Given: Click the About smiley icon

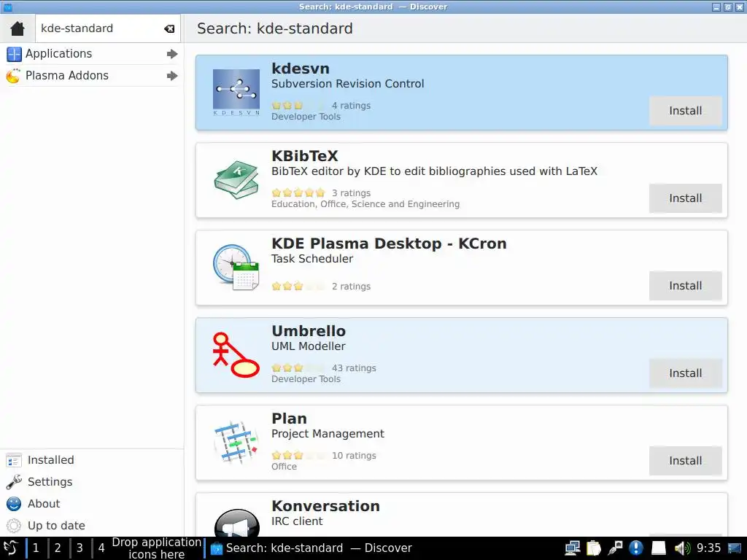Looking at the screenshot, I should pos(14,504).
